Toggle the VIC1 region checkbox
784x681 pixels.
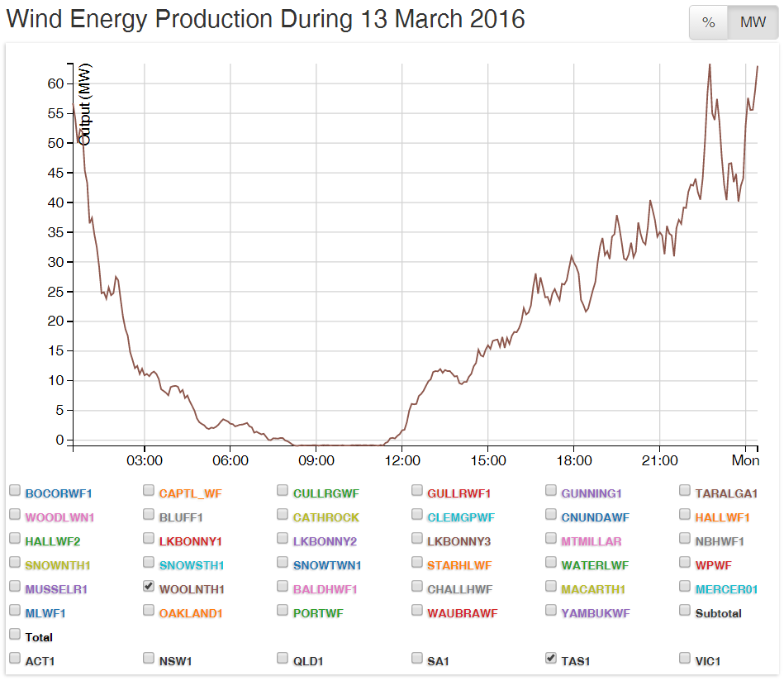[x=685, y=658]
